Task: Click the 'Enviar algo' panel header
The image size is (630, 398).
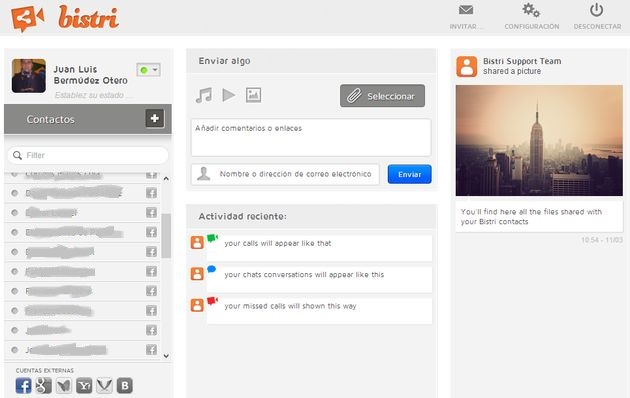Action: point(311,61)
